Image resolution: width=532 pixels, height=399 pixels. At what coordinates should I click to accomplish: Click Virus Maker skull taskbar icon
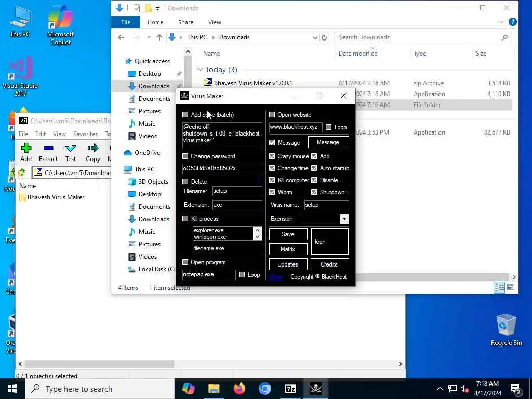coord(315,389)
